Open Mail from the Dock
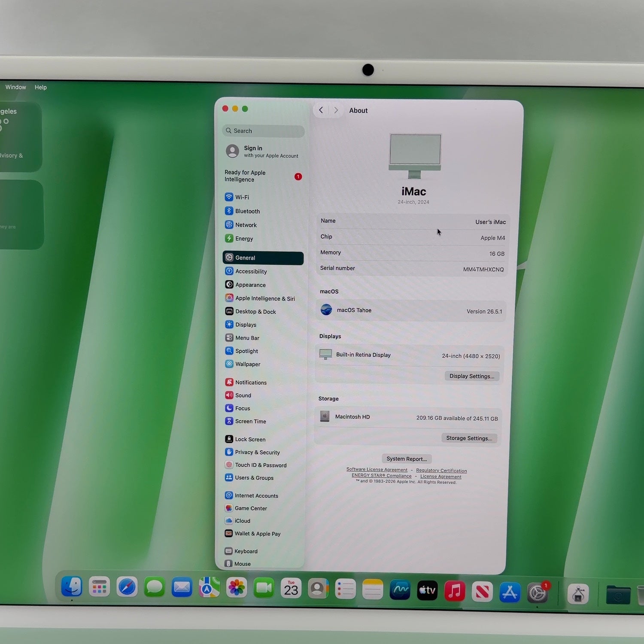The height and width of the screenshot is (644, 644). point(182,587)
